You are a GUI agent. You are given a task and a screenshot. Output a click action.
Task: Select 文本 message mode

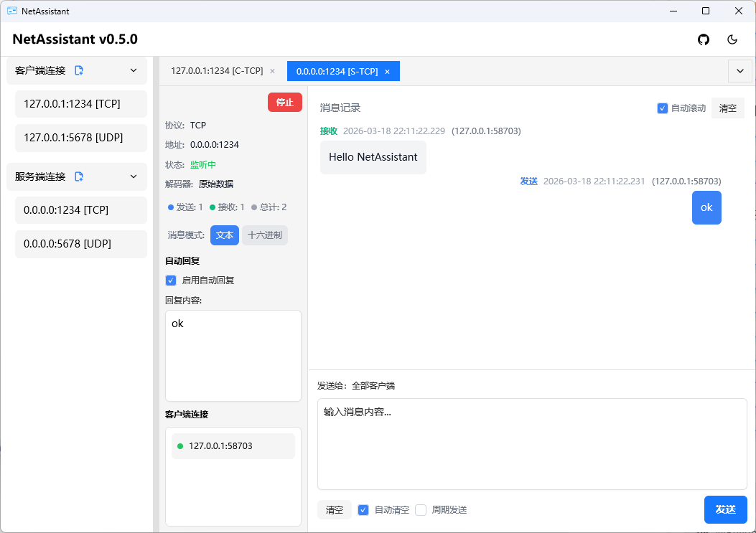pos(225,235)
